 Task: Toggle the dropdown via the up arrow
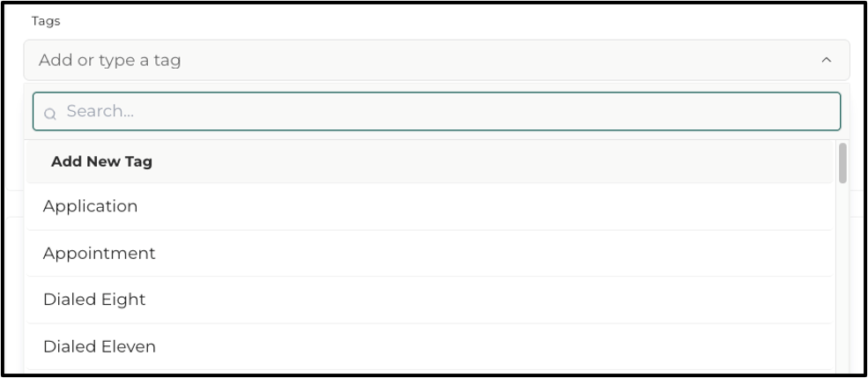click(826, 60)
